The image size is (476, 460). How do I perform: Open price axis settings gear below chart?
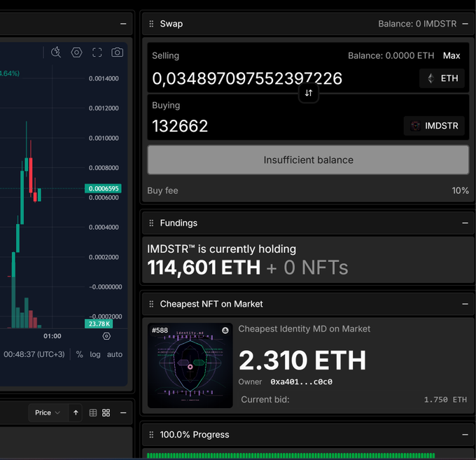pyautogui.click(x=106, y=336)
